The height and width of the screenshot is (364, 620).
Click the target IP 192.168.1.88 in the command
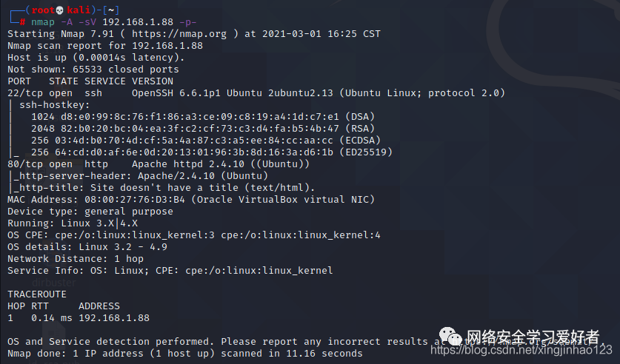[138, 22]
